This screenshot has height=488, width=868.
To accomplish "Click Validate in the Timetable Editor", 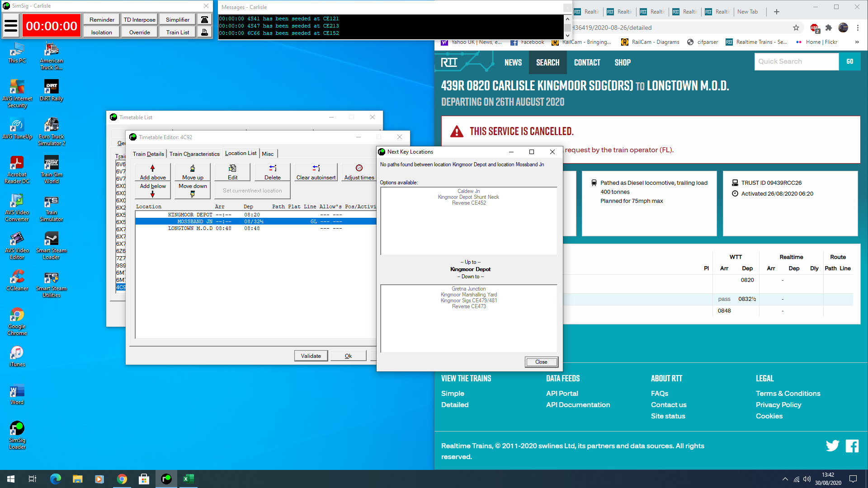I will [311, 356].
